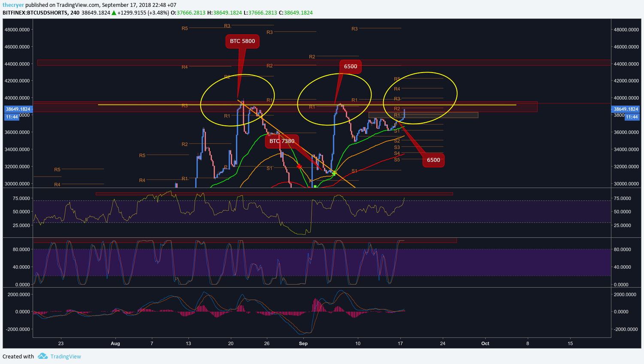Click the 13 date on time axis
This screenshot has height=364, width=644.
(188, 343)
